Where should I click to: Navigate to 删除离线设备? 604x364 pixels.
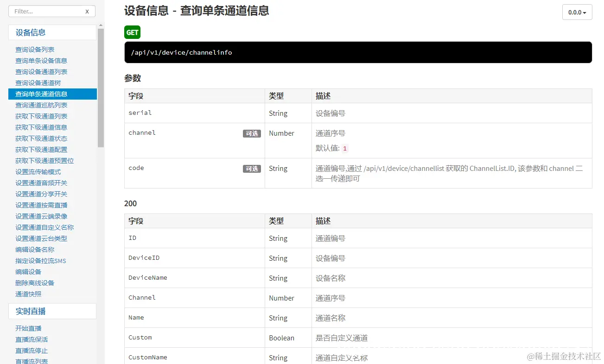[35, 283]
